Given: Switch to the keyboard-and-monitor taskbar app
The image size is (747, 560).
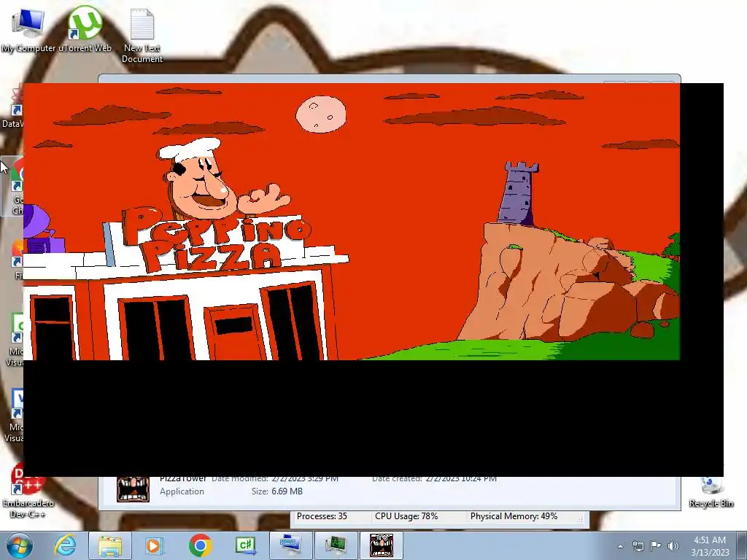Looking at the screenshot, I should tap(290, 545).
